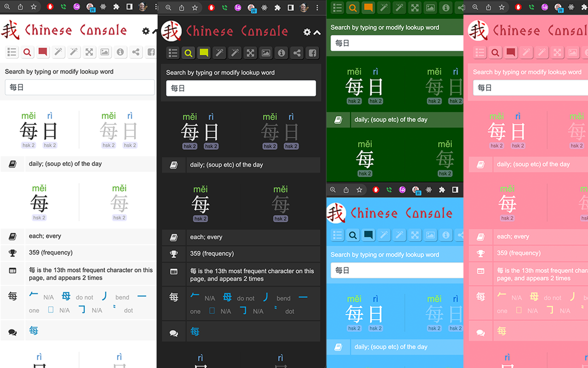Open the browser kebab menu above the dark panel
The height and width of the screenshot is (368, 588).
click(317, 8)
